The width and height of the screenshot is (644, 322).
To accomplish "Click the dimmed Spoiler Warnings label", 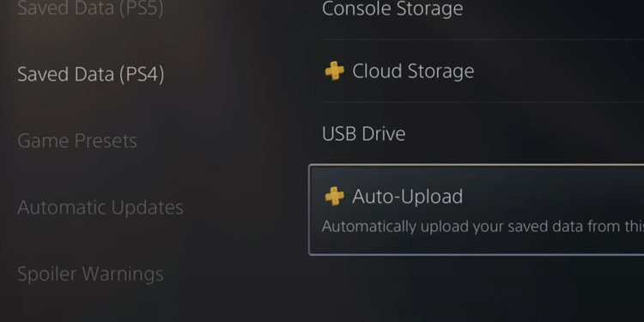I will 90,274.
